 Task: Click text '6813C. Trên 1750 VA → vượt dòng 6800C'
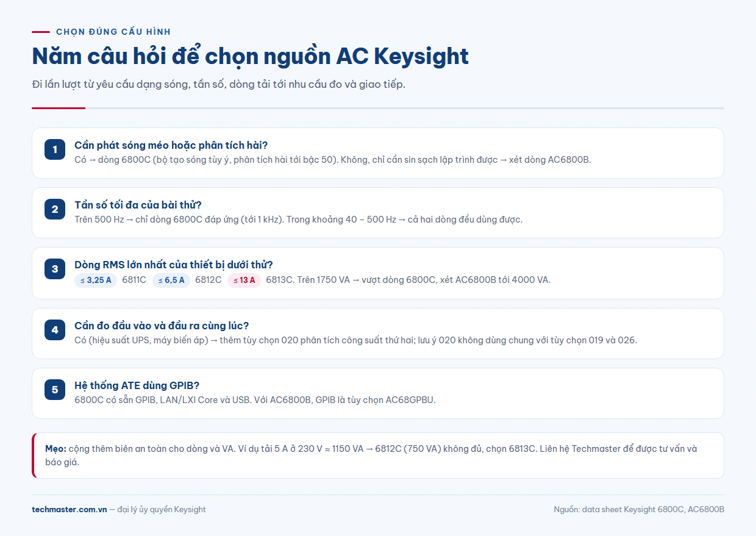coord(408,281)
